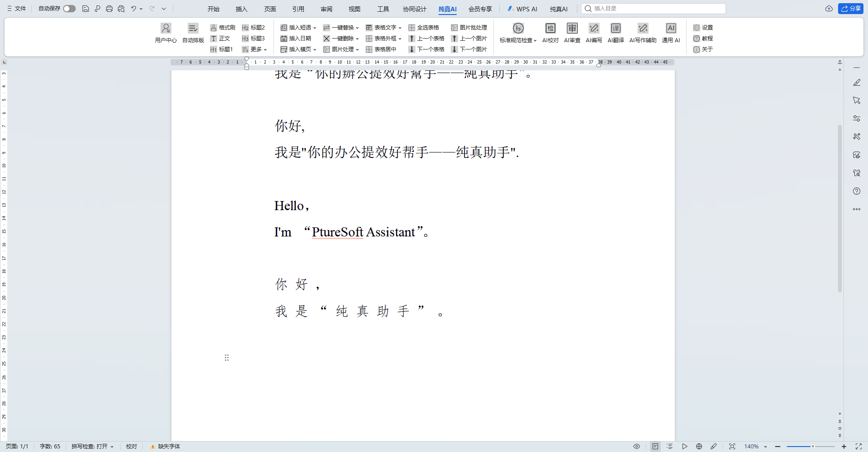Select all tables with 全选表格
This screenshot has height=452, width=868.
tap(424, 28)
